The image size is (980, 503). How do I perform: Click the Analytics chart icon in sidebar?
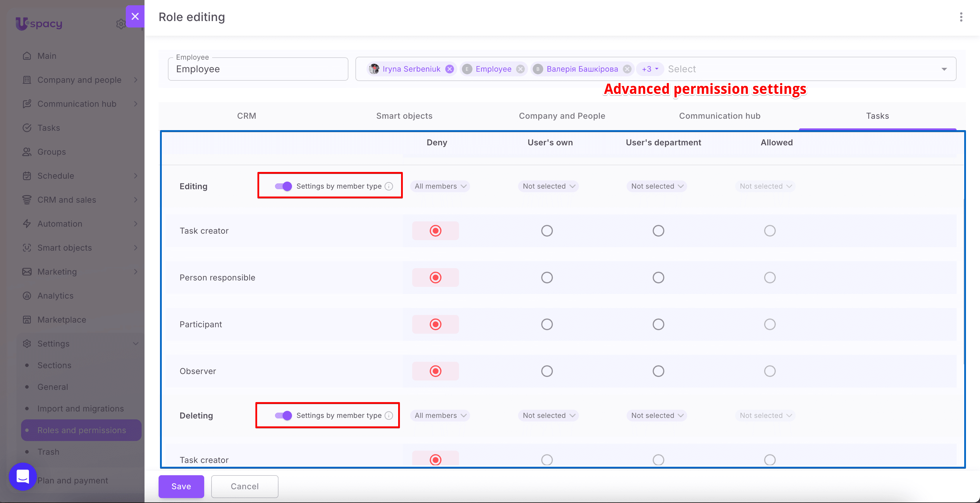27,295
